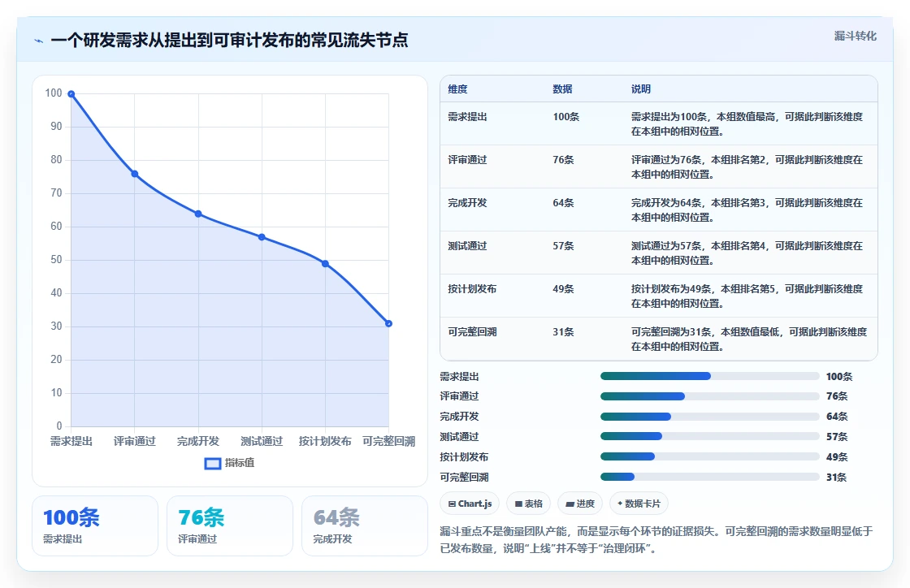Click the 可完整回溯 data point at 31
Image resolution: width=910 pixels, height=588 pixels.
[389, 323]
